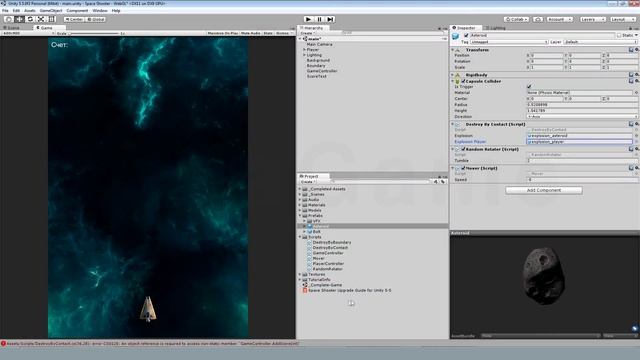The width and height of the screenshot is (640, 360).
Task: Start Play mode with the Play button
Action: coord(309,19)
